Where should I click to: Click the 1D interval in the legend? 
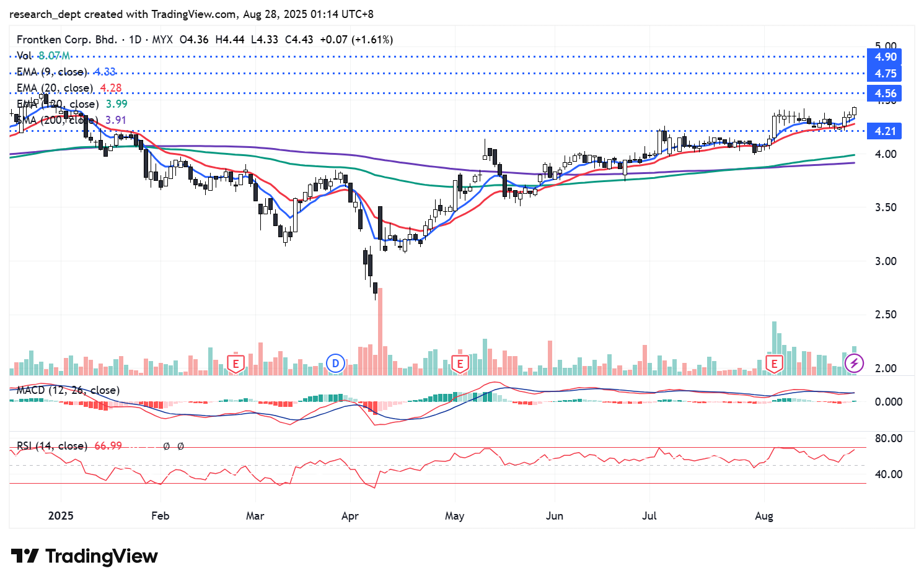tap(134, 40)
